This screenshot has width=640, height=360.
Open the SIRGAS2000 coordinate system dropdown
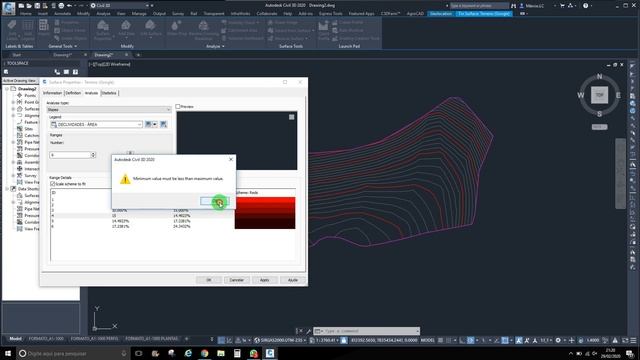281,340
